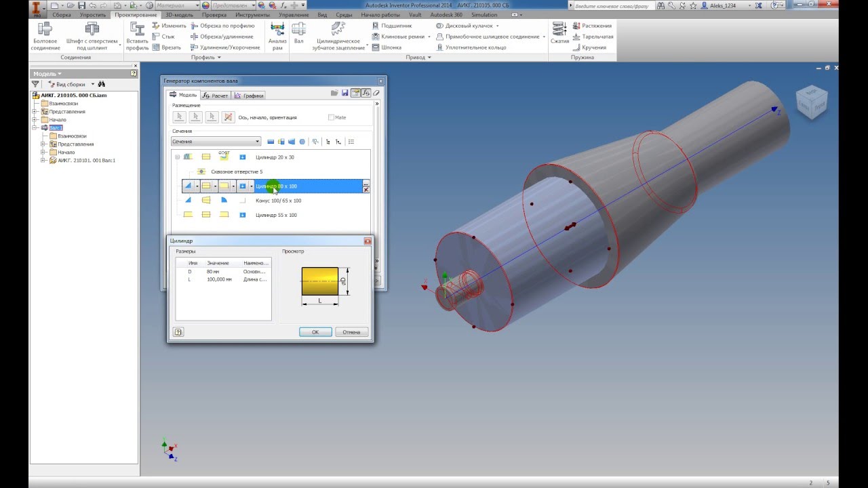Expand dialog with the double chevron button
The width and height of the screenshot is (868, 488).
pos(377,104)
